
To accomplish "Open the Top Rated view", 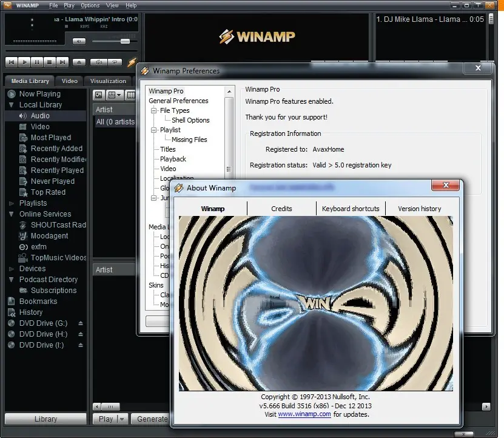I will point(48,192).
